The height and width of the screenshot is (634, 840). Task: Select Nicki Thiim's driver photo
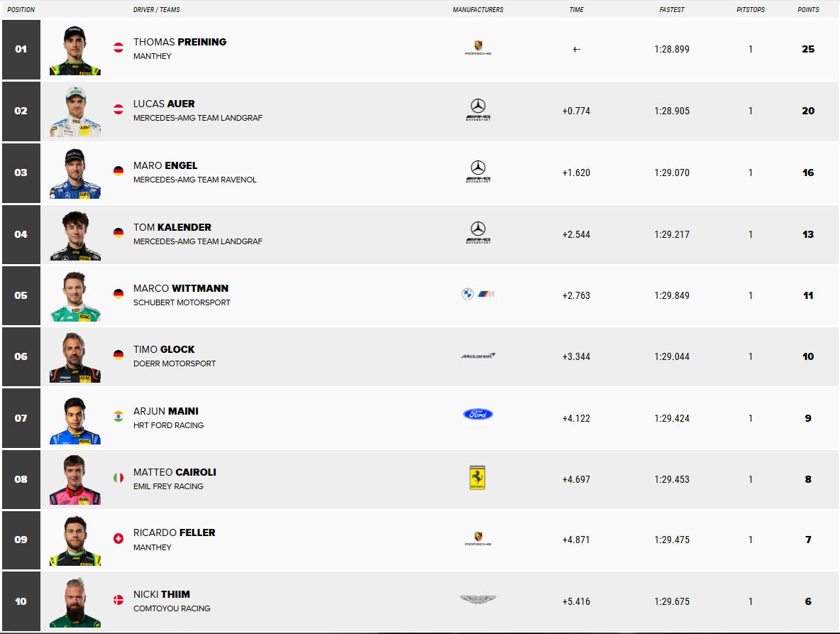[x=74, y=602]
